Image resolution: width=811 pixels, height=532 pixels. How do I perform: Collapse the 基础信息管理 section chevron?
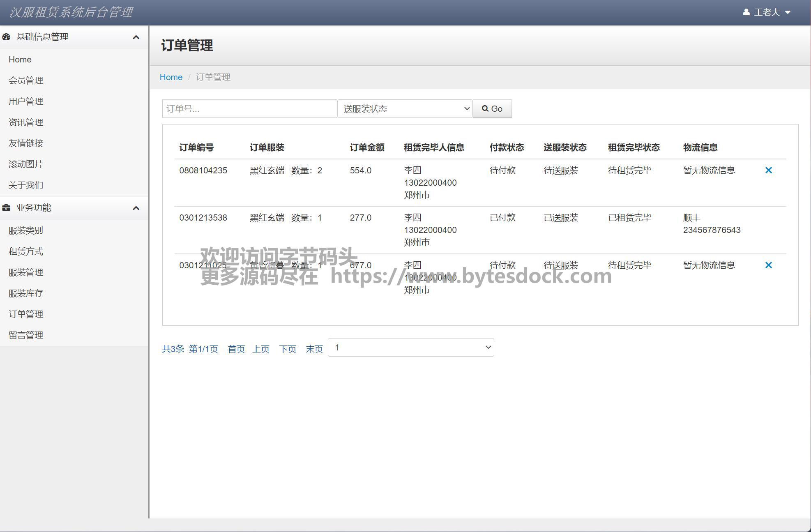136,37
